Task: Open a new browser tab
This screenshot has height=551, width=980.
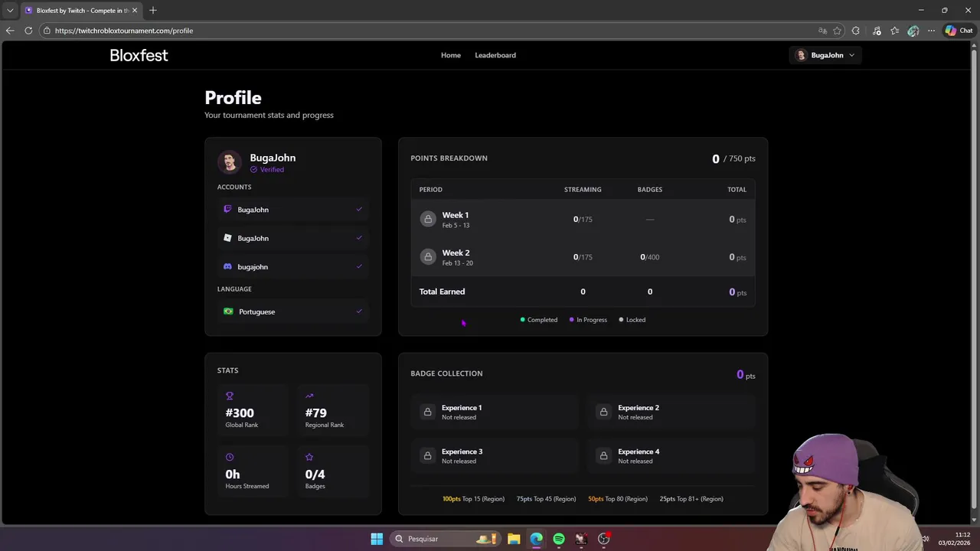Action: 153,11
